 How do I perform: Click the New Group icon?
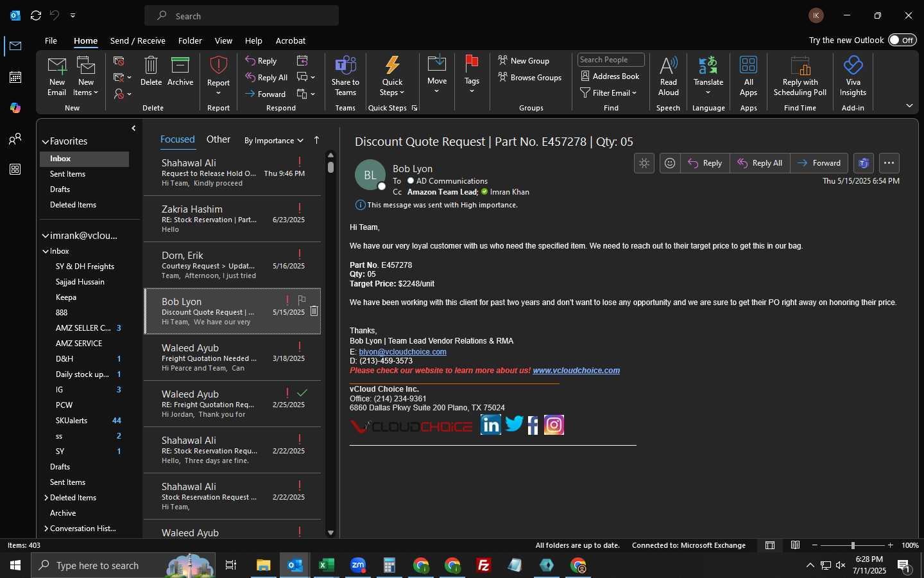[x=503, y=60]
